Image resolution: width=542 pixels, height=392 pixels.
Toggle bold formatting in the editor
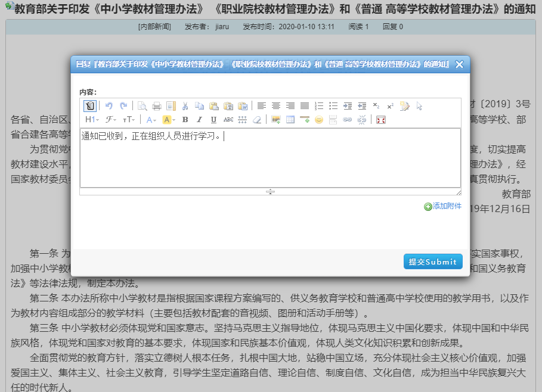[x=185, y=120]
